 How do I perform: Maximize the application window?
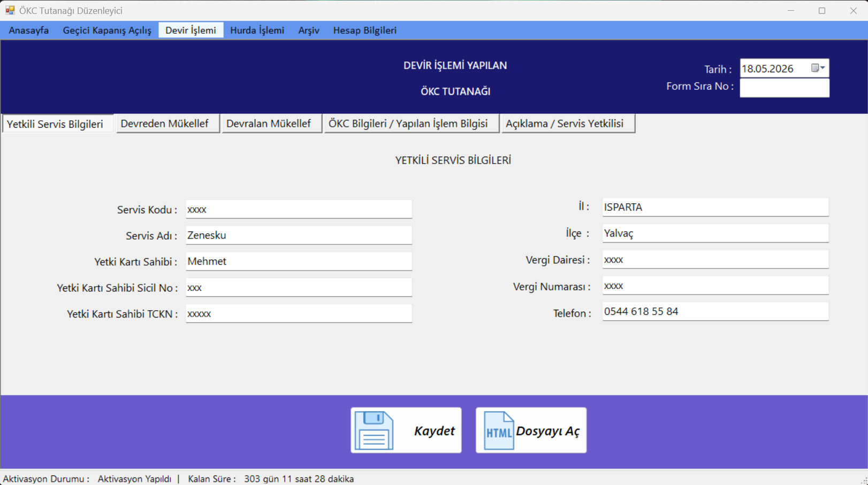[x=822, y=11]
